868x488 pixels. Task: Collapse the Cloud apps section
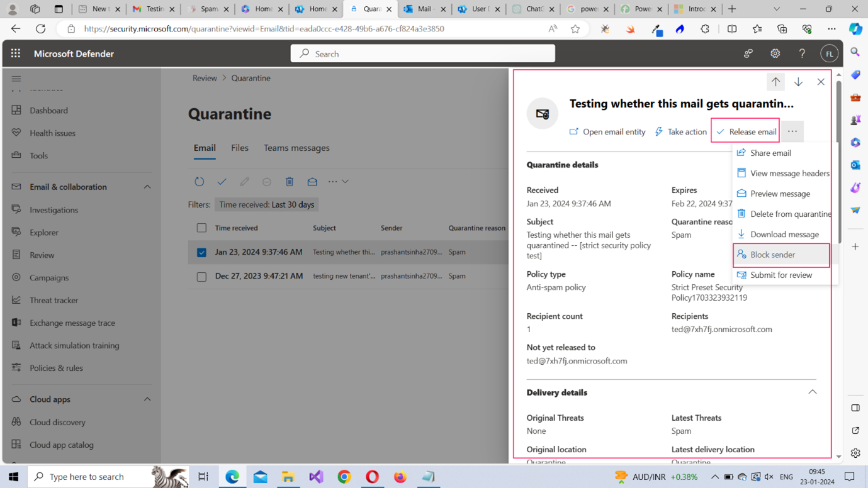147,399
